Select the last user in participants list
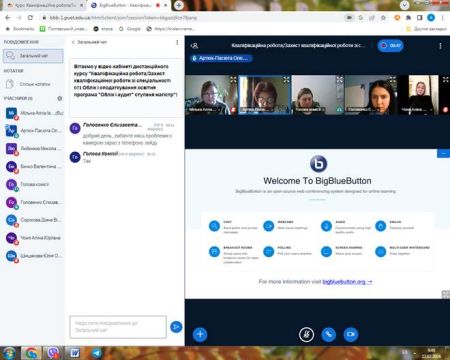This screenshot has height=360, width=450. point(33,256)
